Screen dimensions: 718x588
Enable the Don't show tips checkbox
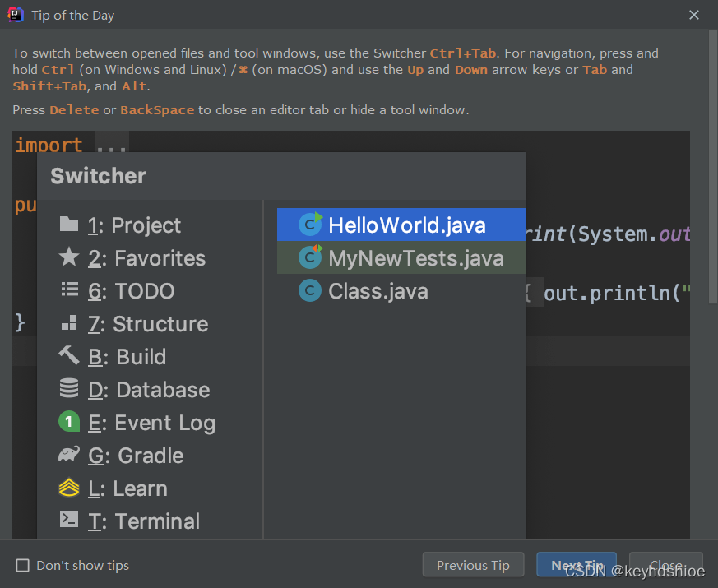click(22, 566)
